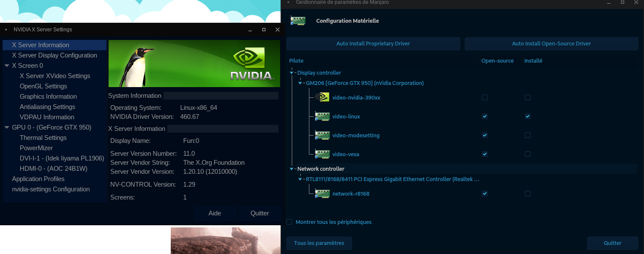The width and height of the screenshot is (644, 254).
Task: Click the Open-source column header
Action: click(x=497, y=61)
